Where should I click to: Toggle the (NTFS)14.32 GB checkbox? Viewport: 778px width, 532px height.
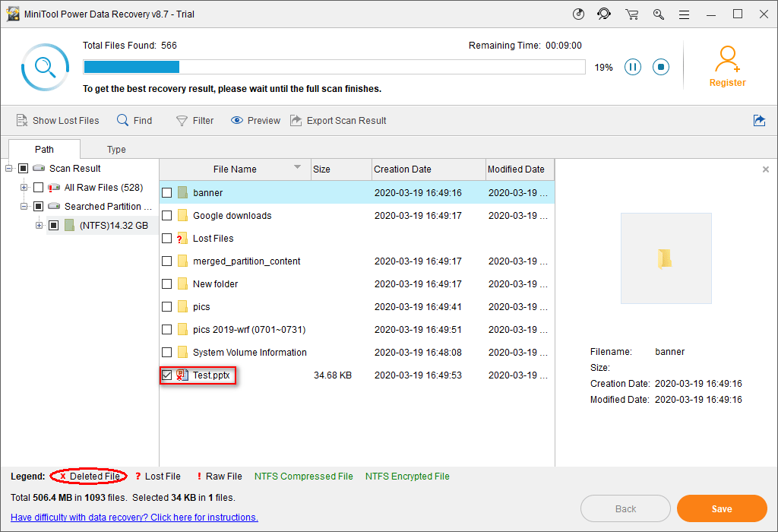(x=54, y=225)
